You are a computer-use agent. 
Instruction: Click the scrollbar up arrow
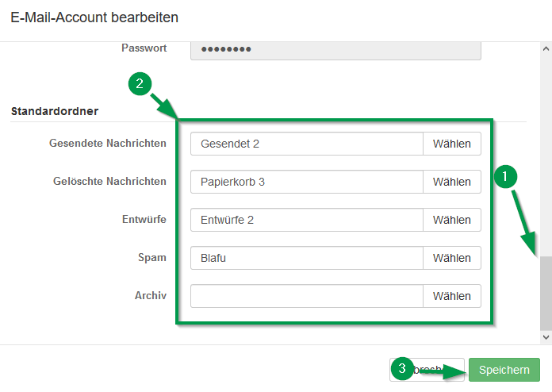[x=546, y=49]
